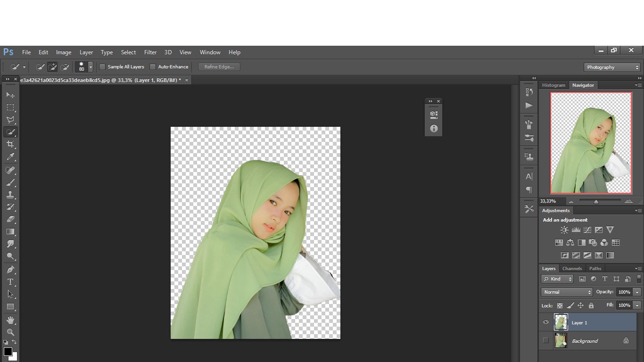This screenshot has width=644, height=362.
Task: Switch to the Paths tab
Action: coord(595,269)
